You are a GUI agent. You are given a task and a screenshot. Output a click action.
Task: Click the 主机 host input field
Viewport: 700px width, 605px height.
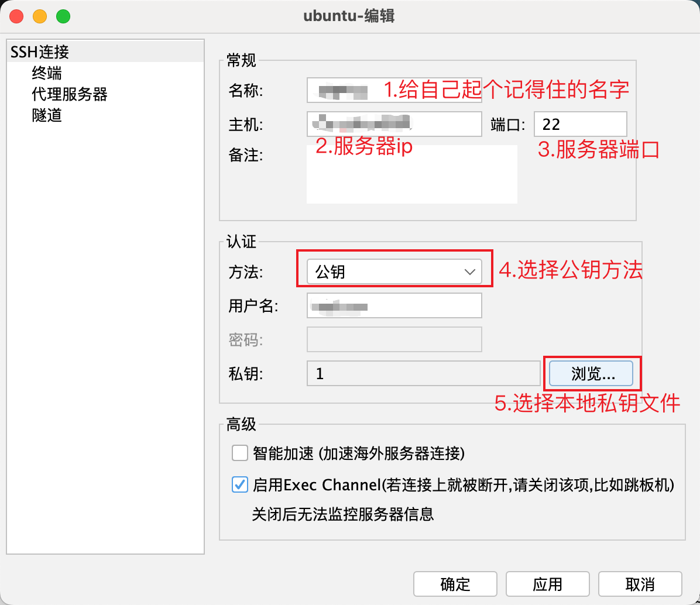click(394, 124)
